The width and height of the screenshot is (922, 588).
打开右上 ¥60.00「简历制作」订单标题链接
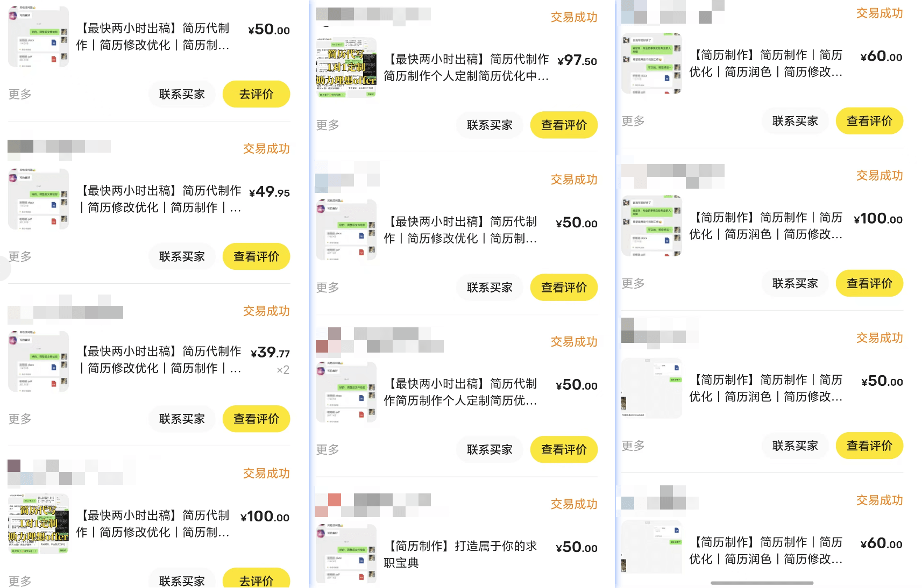coord(766,63)
